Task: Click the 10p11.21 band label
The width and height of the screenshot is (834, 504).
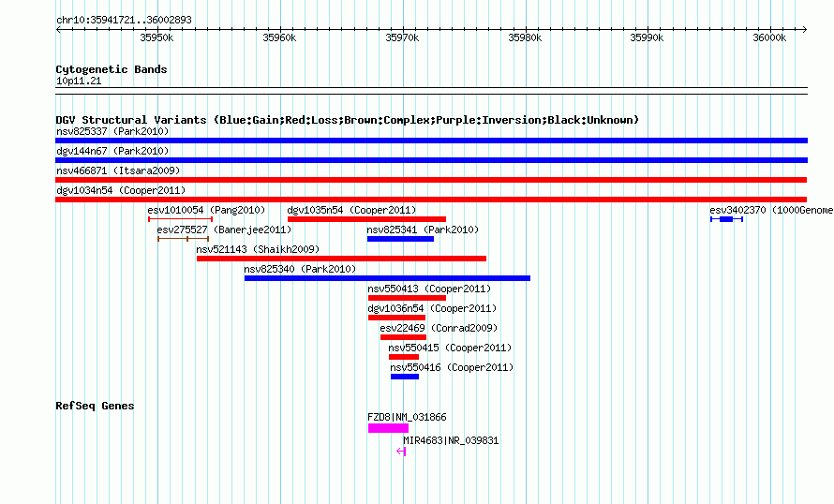Action: pyautogui.click(x=79, y=81)
